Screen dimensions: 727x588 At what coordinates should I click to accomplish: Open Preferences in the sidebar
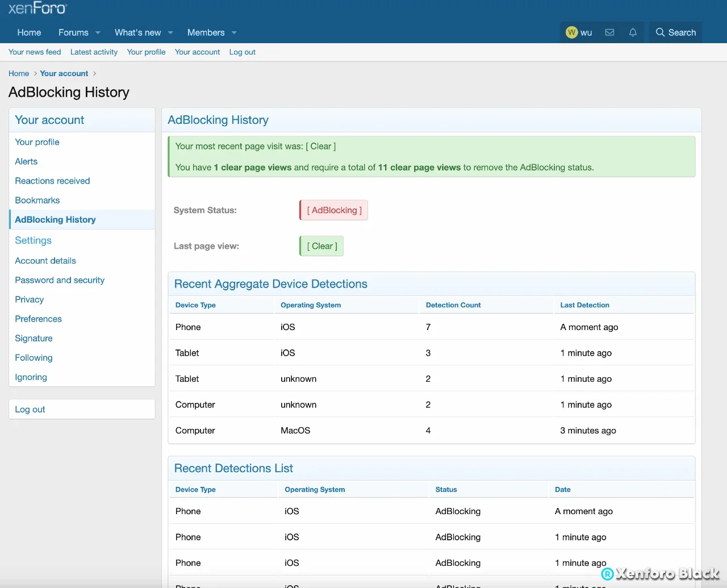(82, 319)
